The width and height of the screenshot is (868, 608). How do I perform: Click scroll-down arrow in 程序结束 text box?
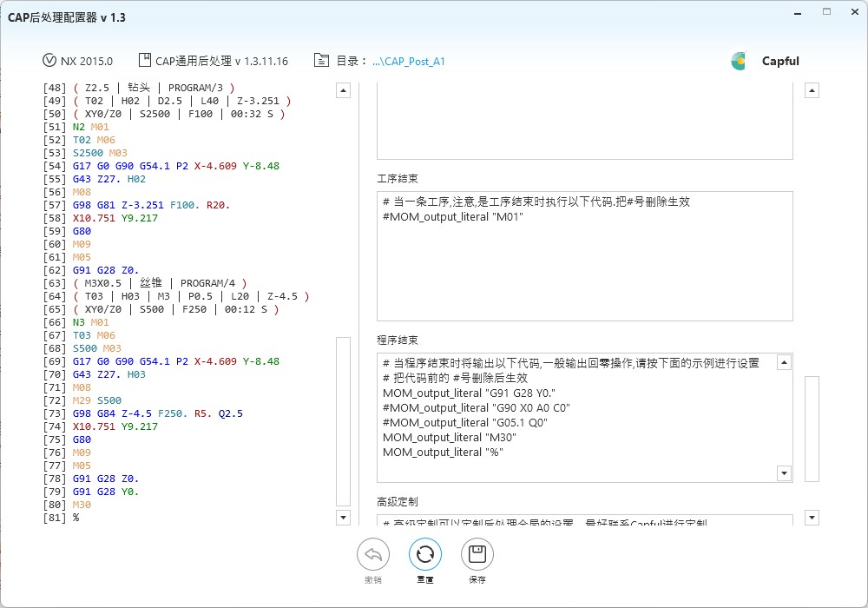tap(784, 473)
